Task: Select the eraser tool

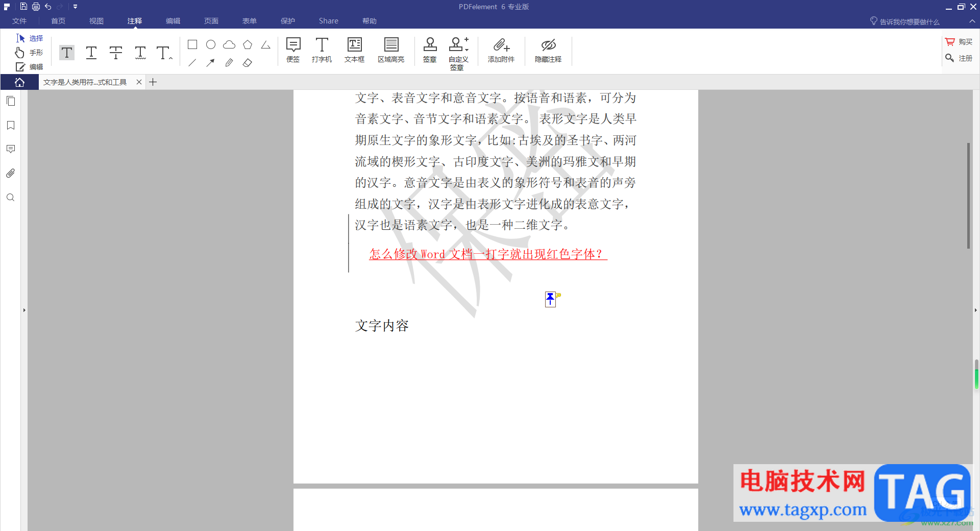Action: [248, 63]
